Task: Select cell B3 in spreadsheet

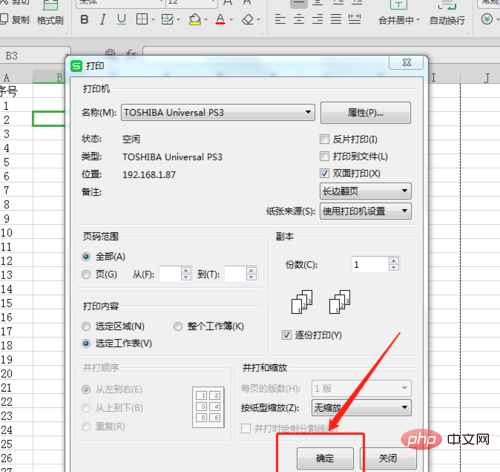Action: pos(49,119)
